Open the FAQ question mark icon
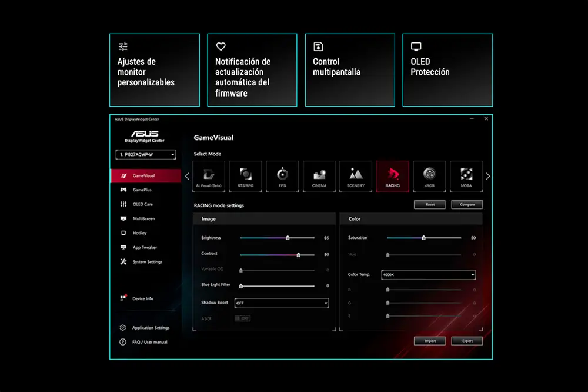 [x=123, y=342]
